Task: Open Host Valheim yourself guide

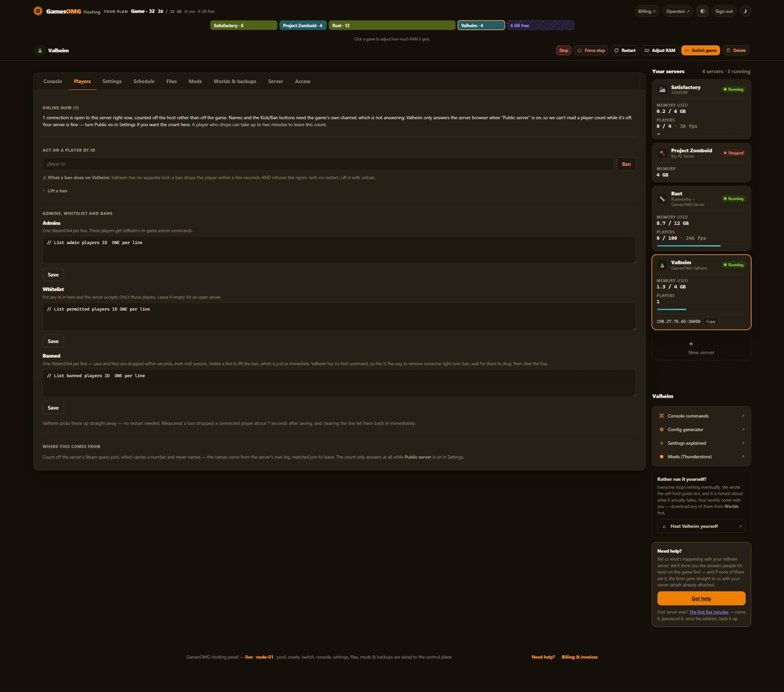Action: pyautogui.click(x=701, y=526)
